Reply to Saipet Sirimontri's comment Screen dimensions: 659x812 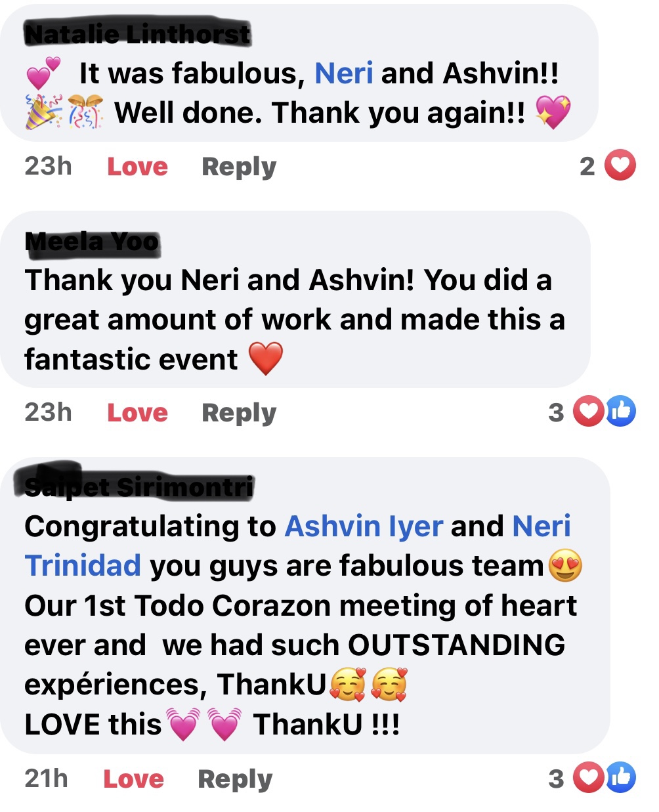pos(235,779)
